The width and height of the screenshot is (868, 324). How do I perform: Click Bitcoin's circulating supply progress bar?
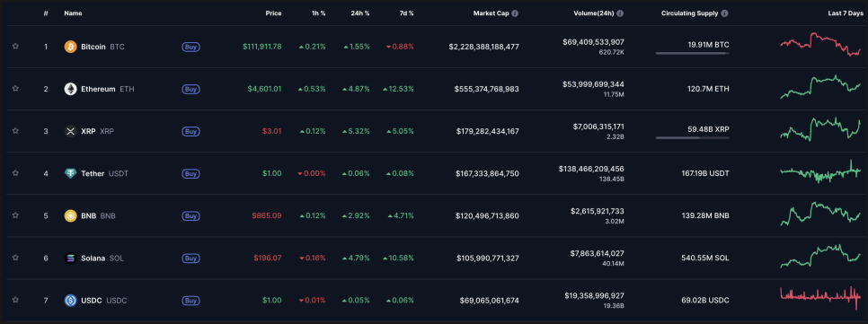point(692,53)
